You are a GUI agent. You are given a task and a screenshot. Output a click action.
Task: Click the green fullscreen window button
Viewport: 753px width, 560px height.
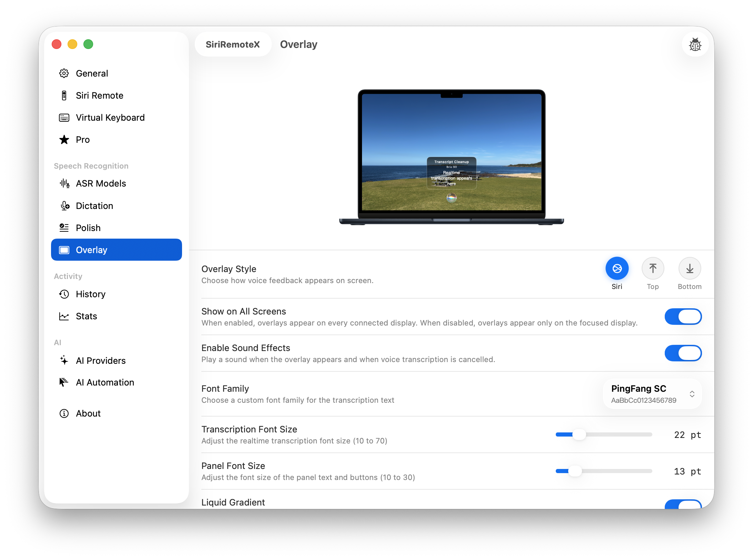[88, 44]
